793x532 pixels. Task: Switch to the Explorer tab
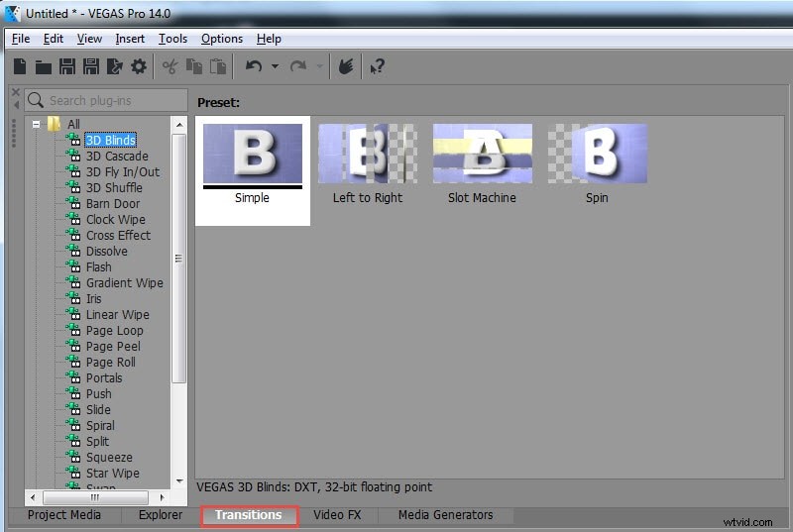coord(161,515)
